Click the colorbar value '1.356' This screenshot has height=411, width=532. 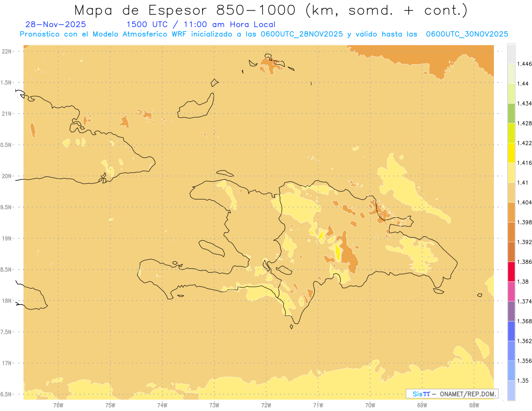click(525, 361)
